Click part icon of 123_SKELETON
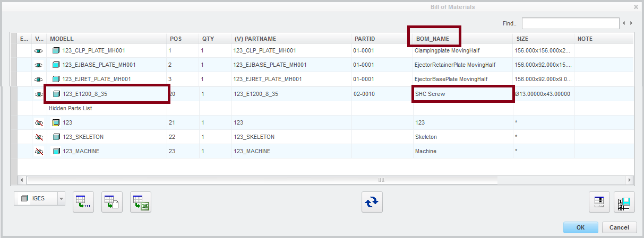 click(56, 137)
